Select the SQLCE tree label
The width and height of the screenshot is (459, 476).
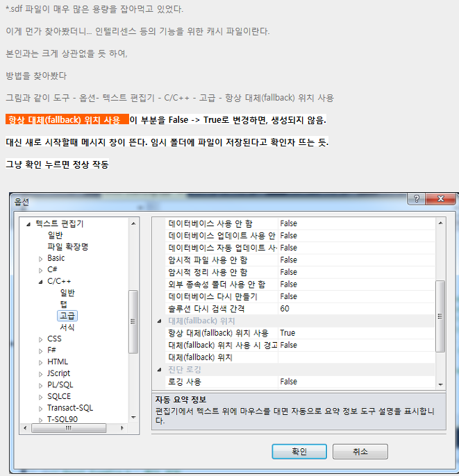[59, 396]
